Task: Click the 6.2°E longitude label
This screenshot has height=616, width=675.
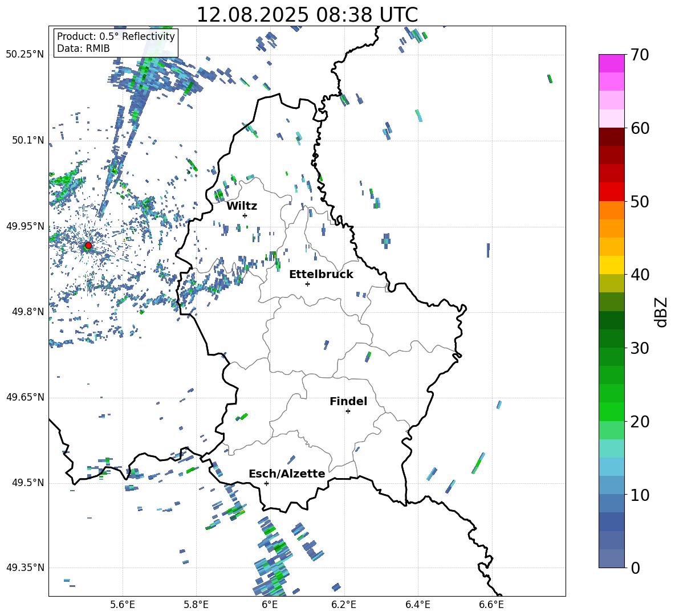Action: click(344, 605)
